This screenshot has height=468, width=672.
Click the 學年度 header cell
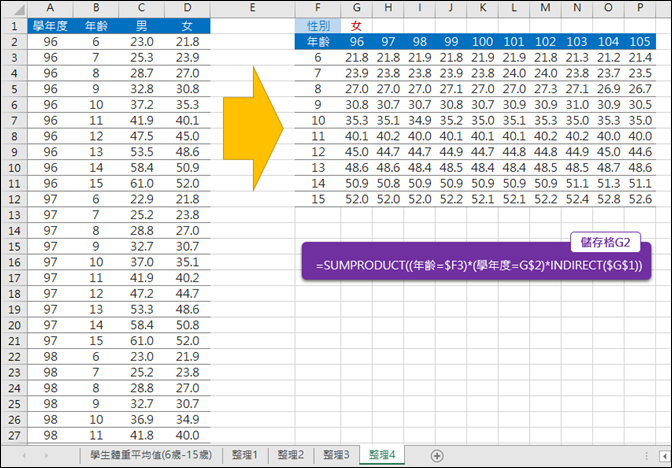[50, 26]
